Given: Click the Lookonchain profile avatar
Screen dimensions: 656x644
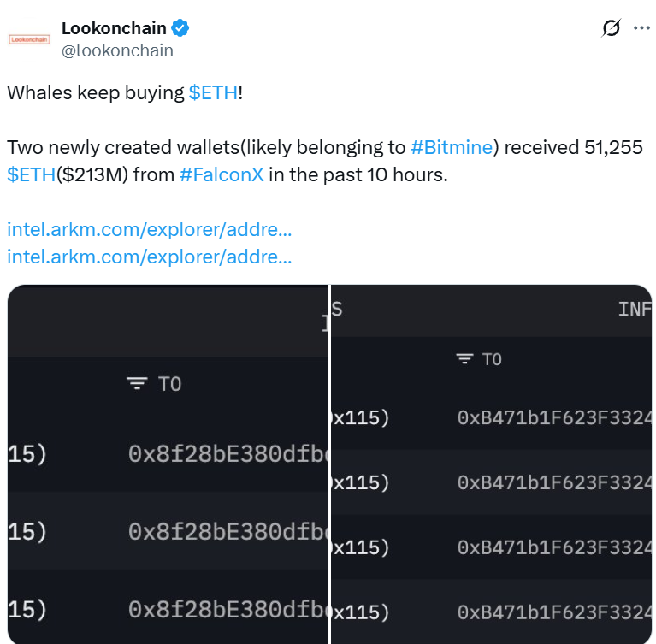Looking at the screenshot, I should [x=29, y=39].
